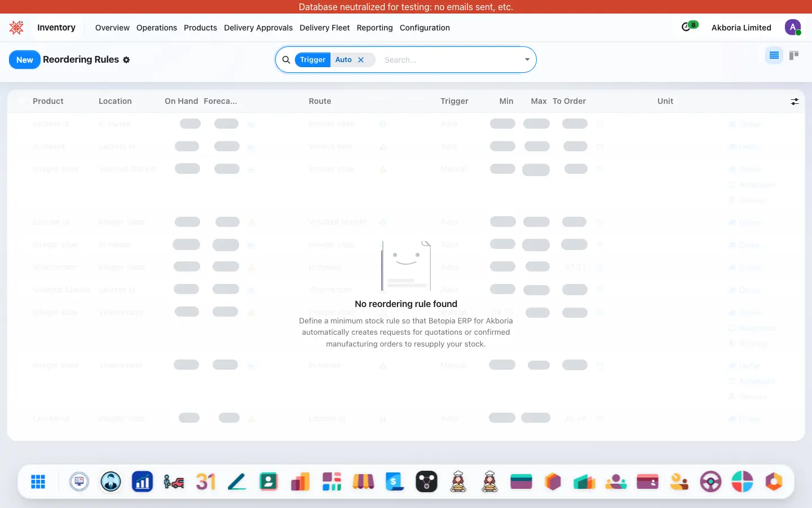Open the black share-nodes dock app

pos(427,481)
